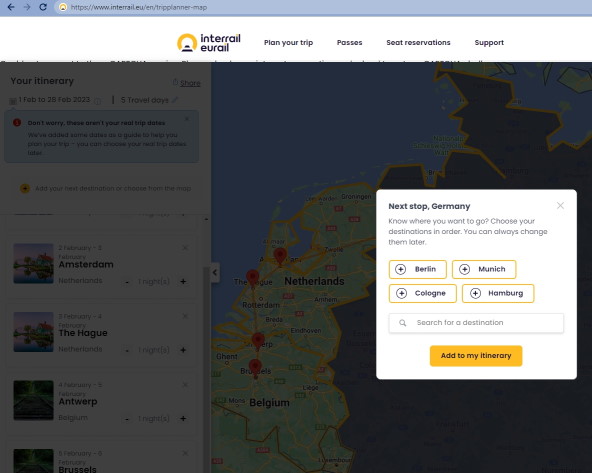Click the Search for a destination field
The height and width of the screenshot is (473, 592).
[476, 323]
